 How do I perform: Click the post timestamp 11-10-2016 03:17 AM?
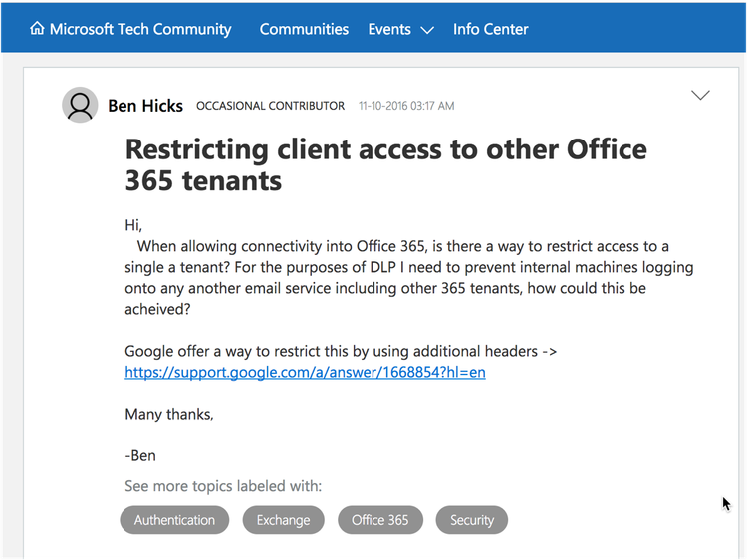click(x=406, y=106)
